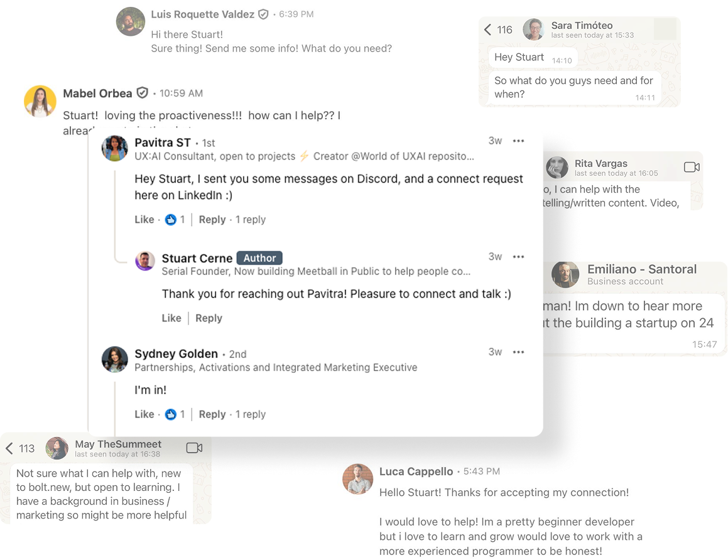Open the options menu on Pavitra ST's comment
Screen dimensions: 728x560
point(519,141)
